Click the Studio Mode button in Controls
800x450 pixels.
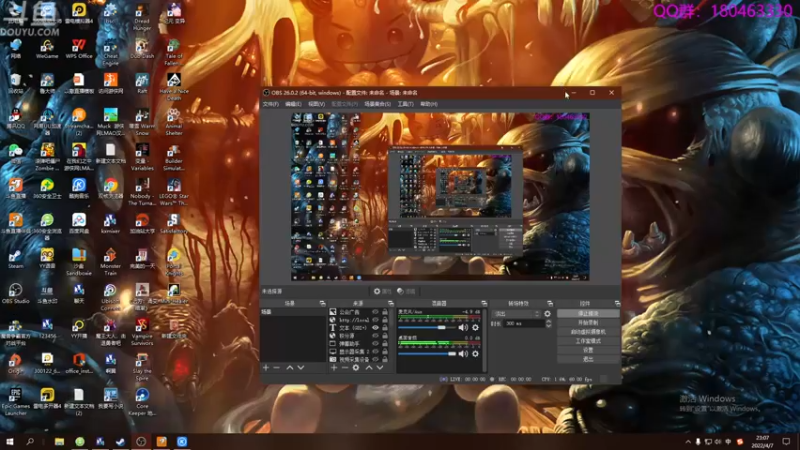pos(588,341)
